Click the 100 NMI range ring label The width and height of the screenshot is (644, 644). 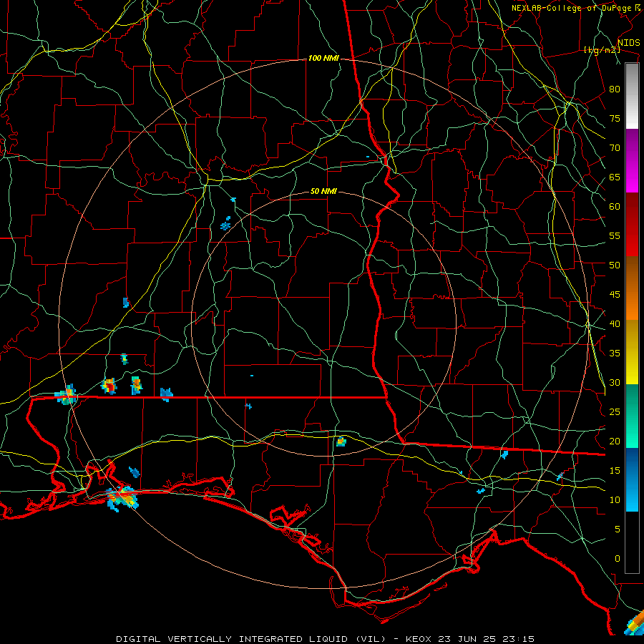pos(323,59)
